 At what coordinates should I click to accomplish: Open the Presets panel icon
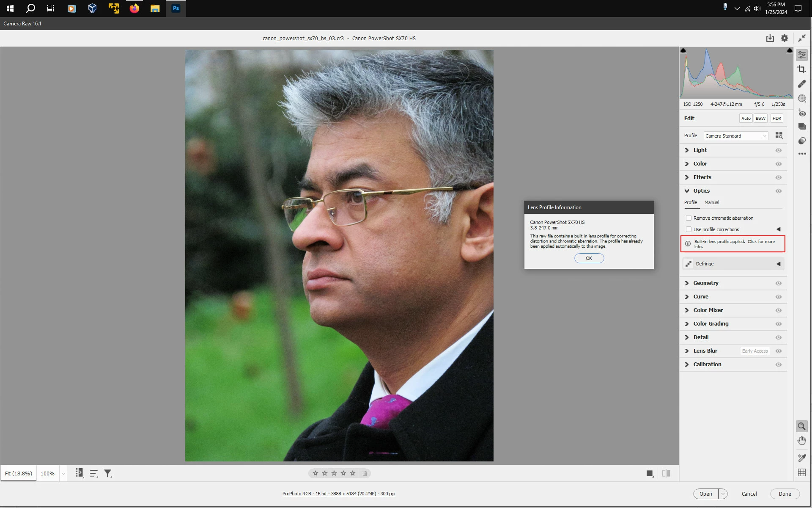pos(801,141)
